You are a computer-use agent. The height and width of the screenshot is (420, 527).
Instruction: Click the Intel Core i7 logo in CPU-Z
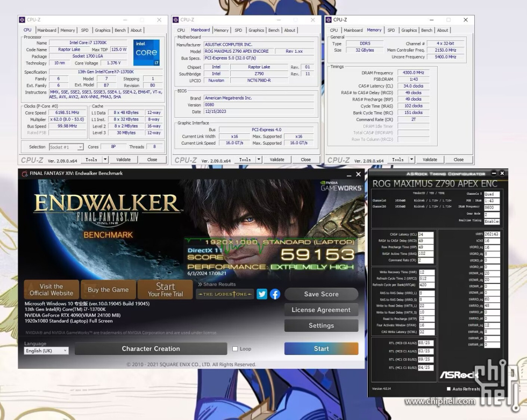pyautogui.click(x=146, y=52)
